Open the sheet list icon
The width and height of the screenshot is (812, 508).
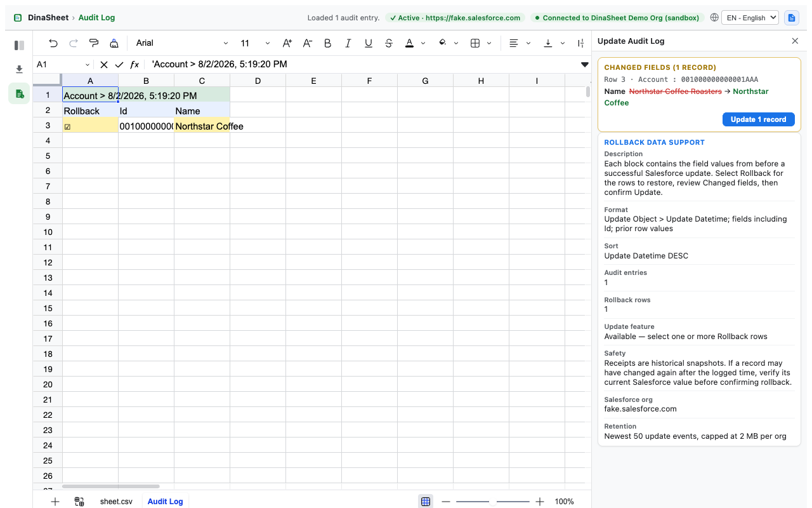79,502
